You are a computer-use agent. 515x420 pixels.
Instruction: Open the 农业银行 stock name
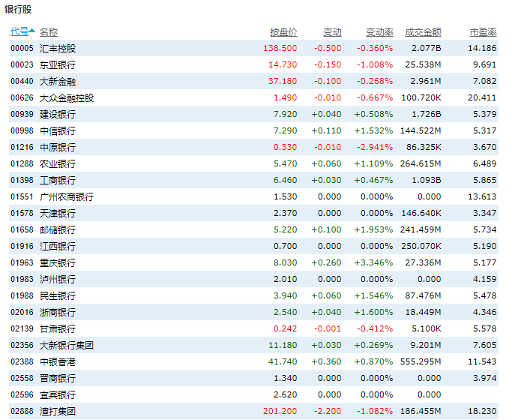pyautogui.click(x=58, y=163)
